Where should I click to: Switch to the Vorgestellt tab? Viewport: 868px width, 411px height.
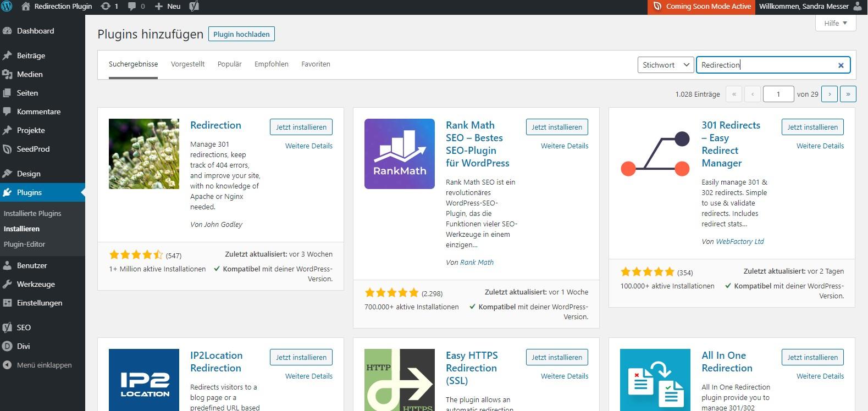(187, 64)
